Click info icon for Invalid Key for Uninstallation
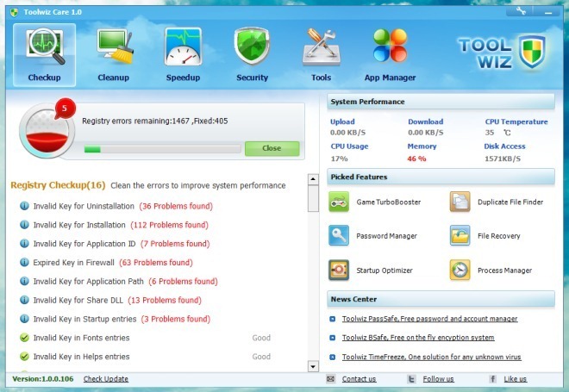This screenshot has height=392, width=569. [x=24, y=206]
